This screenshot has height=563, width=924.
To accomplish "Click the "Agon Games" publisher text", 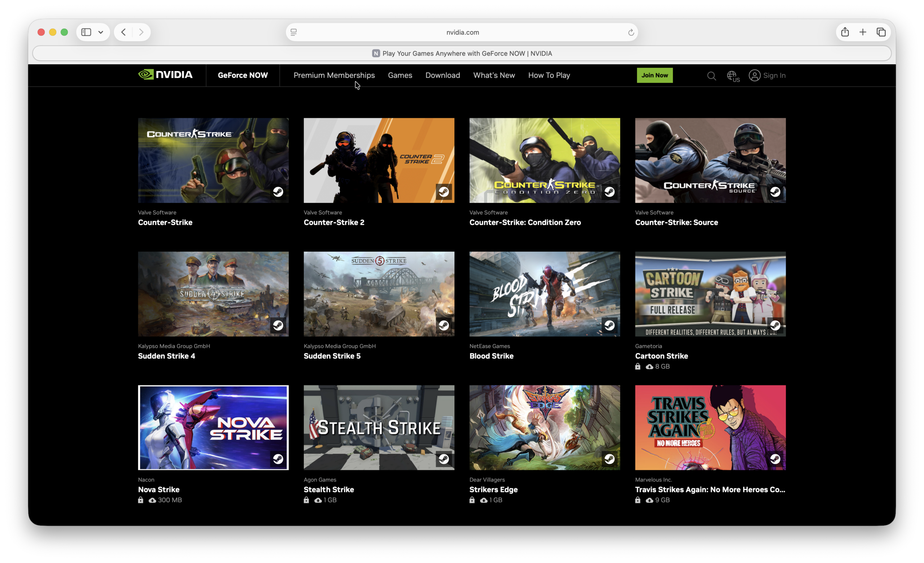I will coord(320,479).
